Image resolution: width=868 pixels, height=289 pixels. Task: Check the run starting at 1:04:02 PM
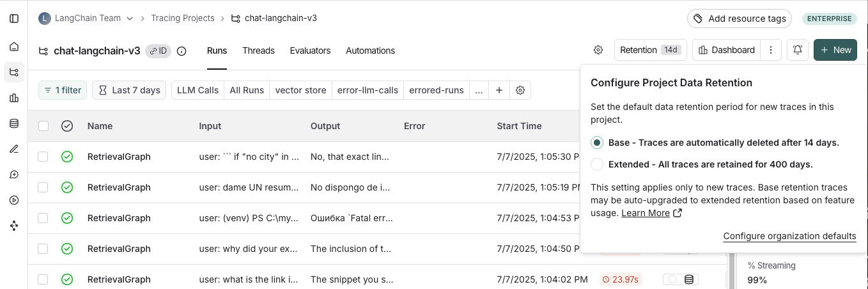(x=43, y=279)
